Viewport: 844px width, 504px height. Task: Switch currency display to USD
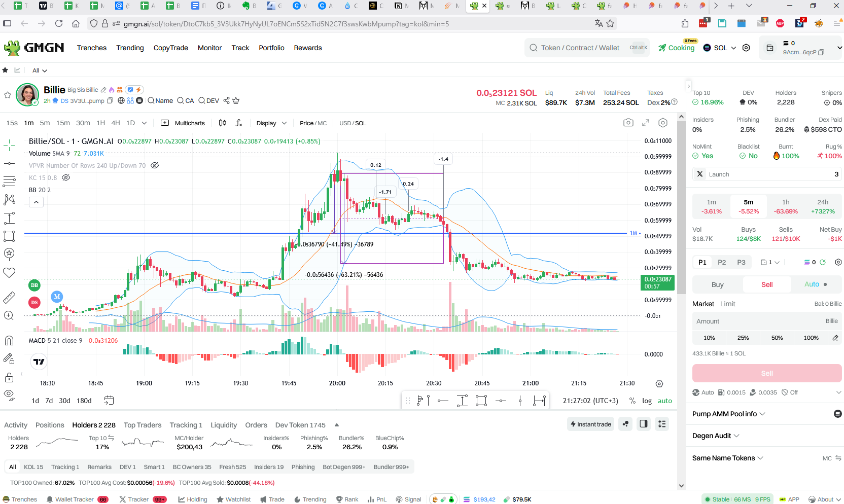point(345,123)
